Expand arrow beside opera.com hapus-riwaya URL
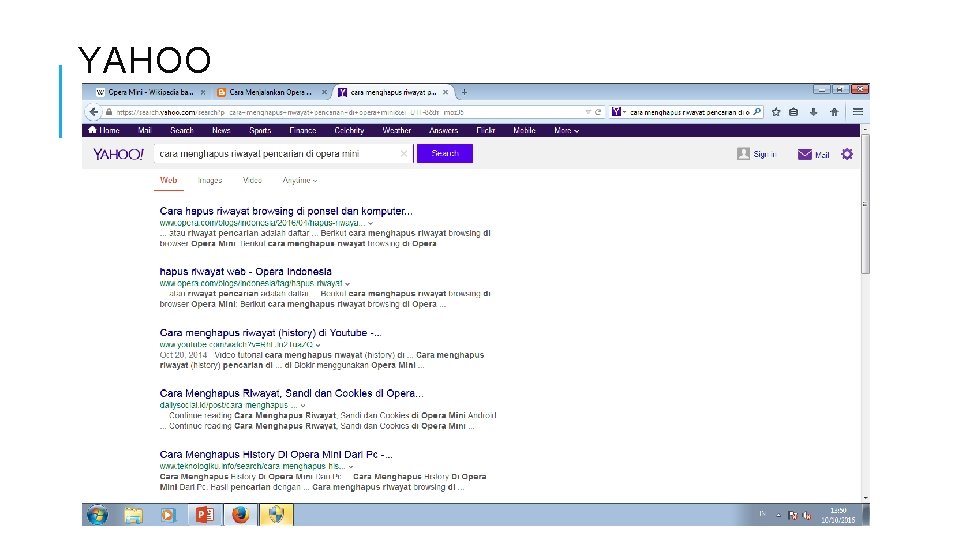The width and height of the screenshot is (960, 540). [x=370, y=223]
